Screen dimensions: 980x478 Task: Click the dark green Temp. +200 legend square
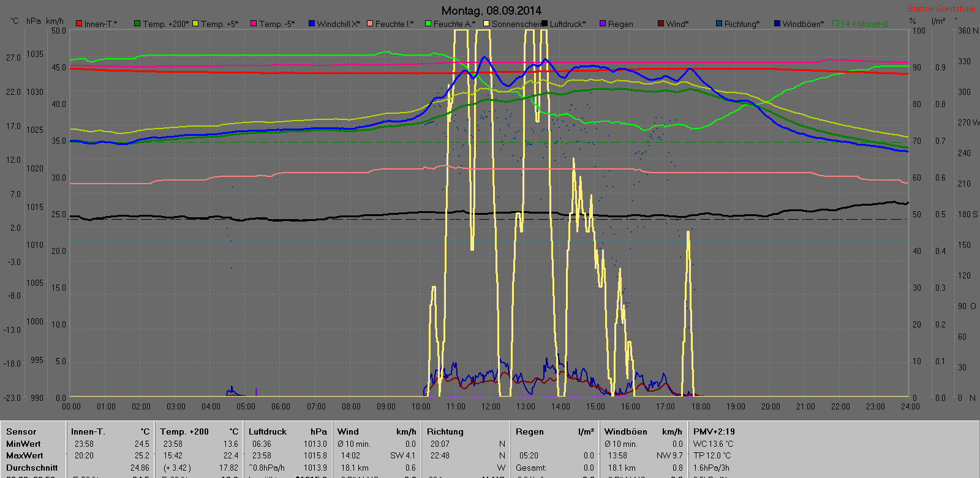pyautogui.click(x=137, y=24)
